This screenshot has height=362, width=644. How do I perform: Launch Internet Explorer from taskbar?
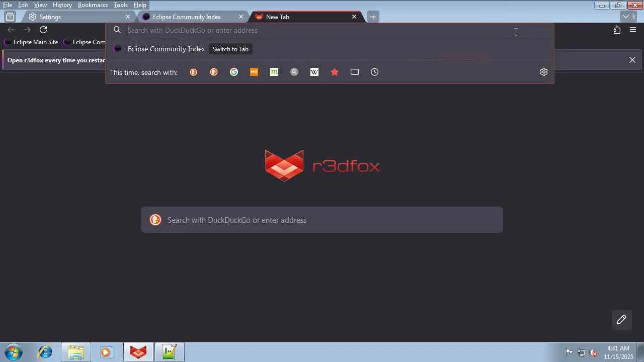pyautogui.click(x=45, y=352)
